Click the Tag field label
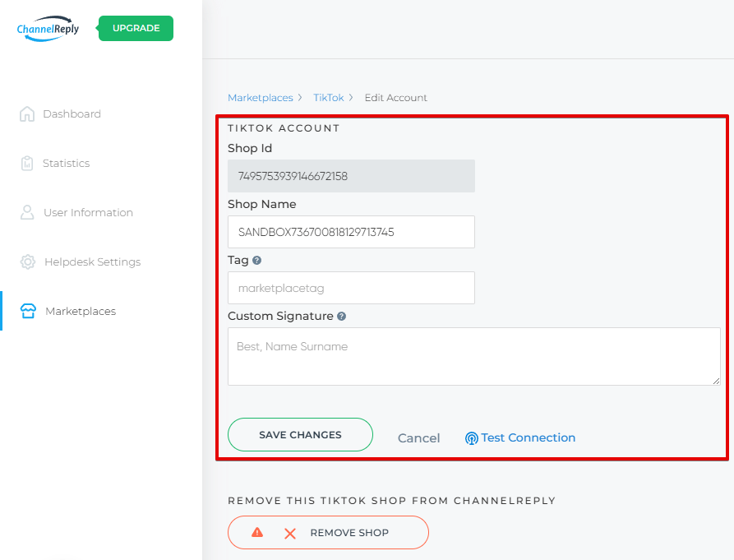 point(238,261)
